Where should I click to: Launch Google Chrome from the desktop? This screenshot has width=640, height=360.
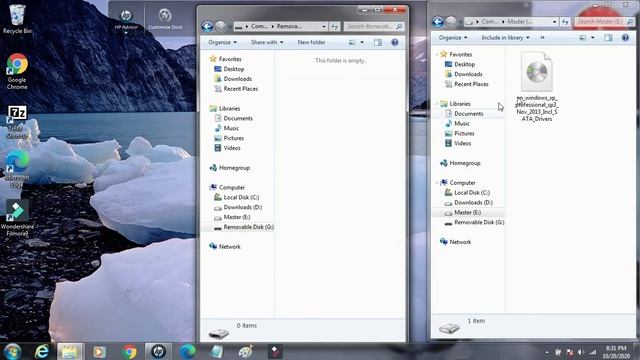tap(17, 71)
